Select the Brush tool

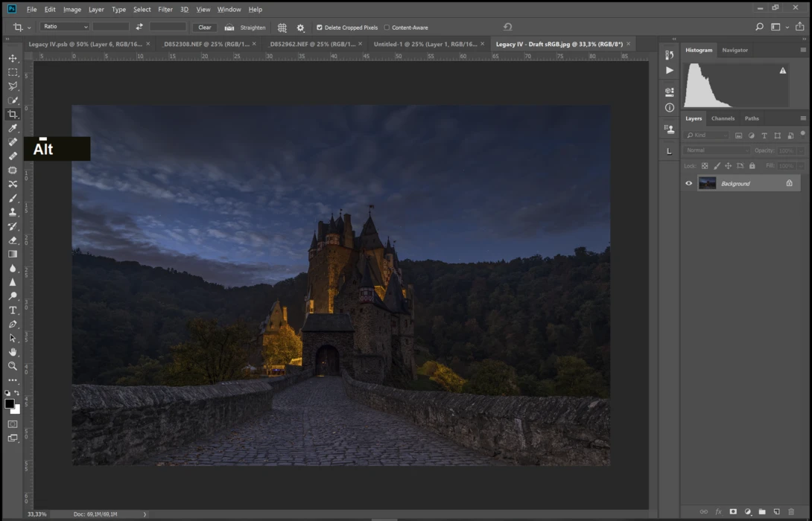point(13,198)
